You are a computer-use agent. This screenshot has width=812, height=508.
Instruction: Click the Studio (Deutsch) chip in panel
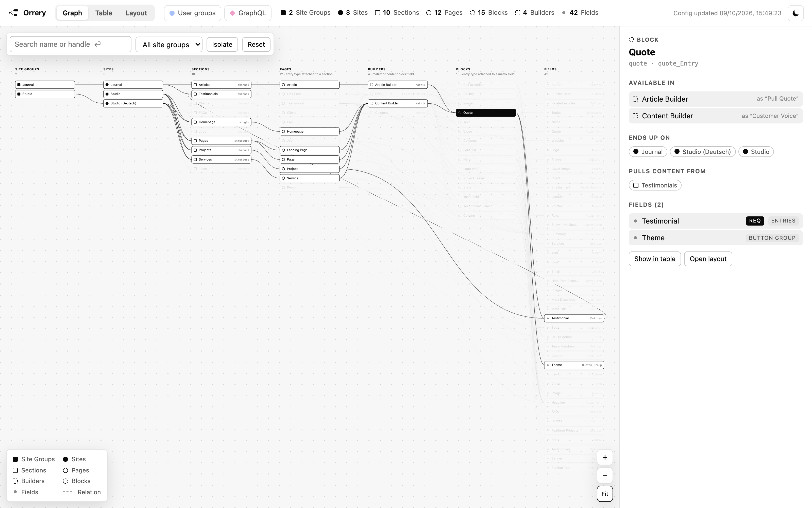[703, 152]
